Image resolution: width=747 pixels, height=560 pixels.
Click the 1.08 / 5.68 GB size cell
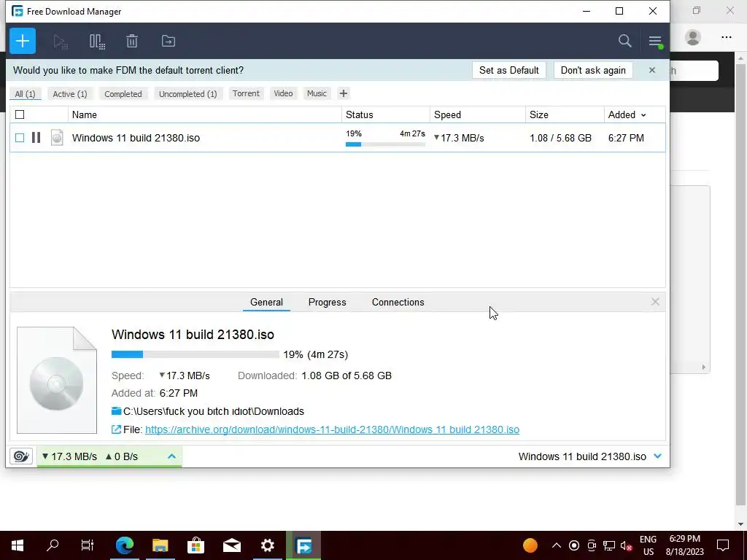click(561, 138)
